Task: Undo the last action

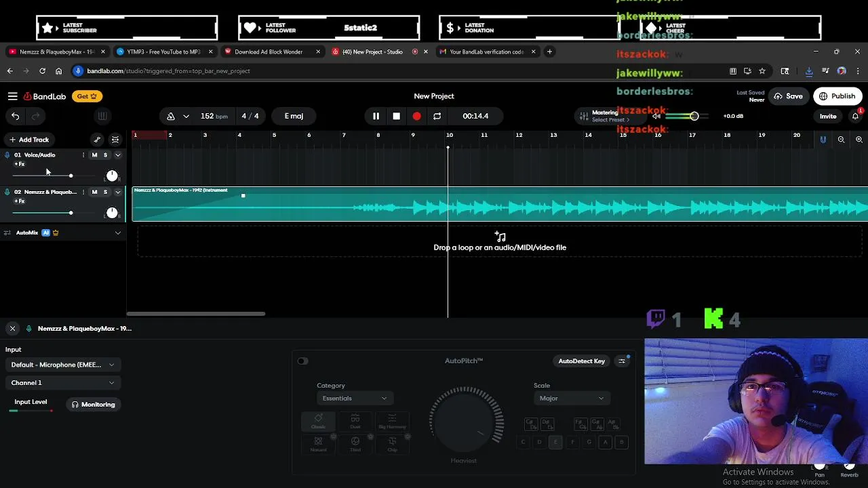Action: pyautogui.click(x=15, y=116)
